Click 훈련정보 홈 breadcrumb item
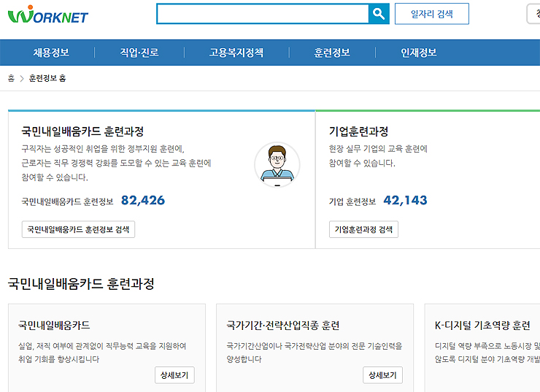This screenshot has height=392, width=540. (47, 78)
